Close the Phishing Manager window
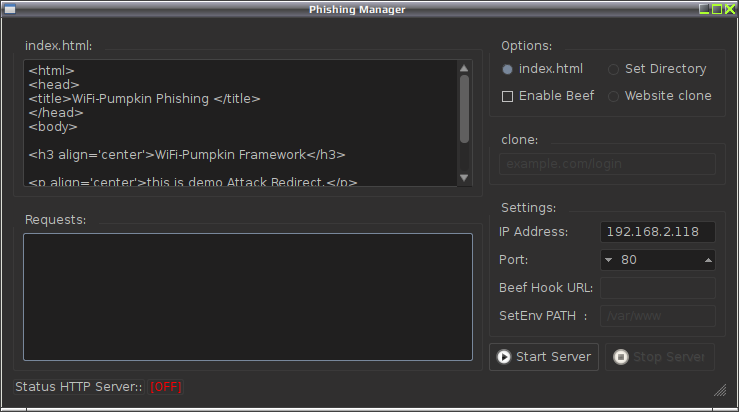Image resolution: width=739 pixels, height=412 pixels. (730, 9)
